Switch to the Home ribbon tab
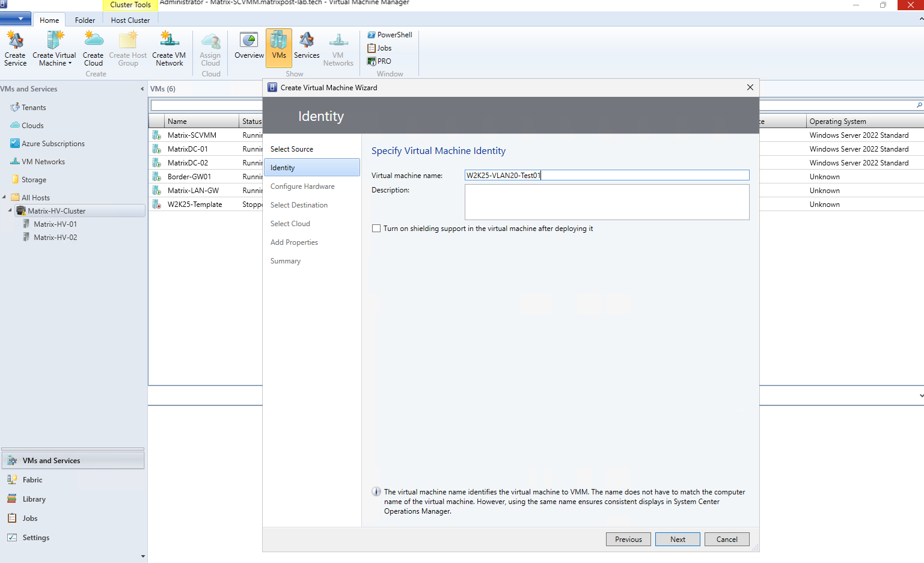 [49, 20]
